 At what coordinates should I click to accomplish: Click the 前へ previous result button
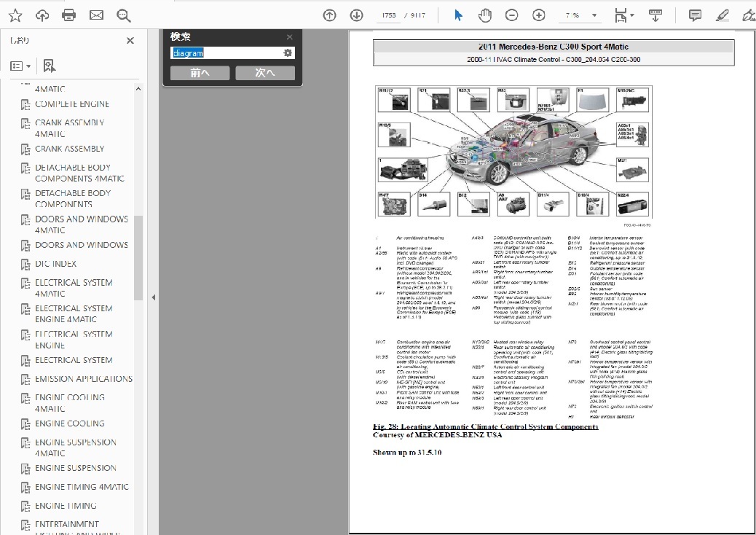(x=200, y=73)
